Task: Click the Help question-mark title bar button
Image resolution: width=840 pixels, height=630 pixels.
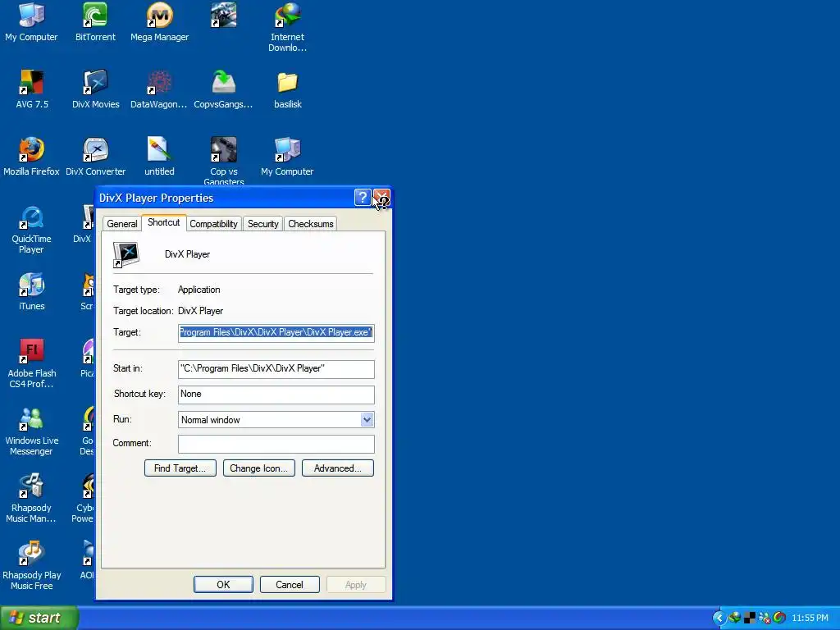Action: click(x=363, y=198)
